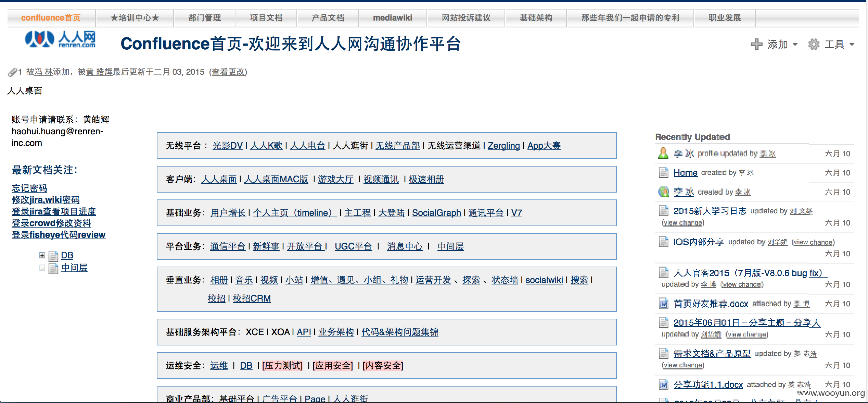The height and width of the screenshot is (403, 868).
Task: Open the Zergling link
Action: pos(504,146)
